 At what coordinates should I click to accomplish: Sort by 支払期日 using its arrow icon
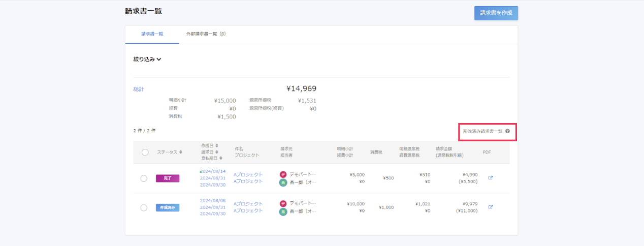(x=220, y=159)
